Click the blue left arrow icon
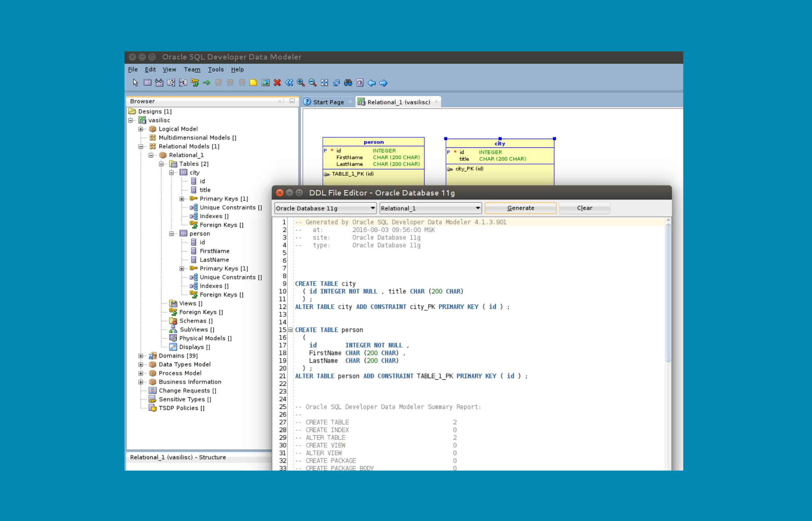The image size is (812, 521). tap(372, 83)
